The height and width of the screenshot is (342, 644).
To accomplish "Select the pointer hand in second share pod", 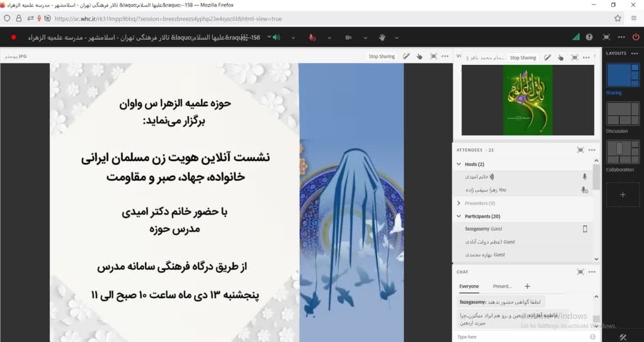I will 561,58.
